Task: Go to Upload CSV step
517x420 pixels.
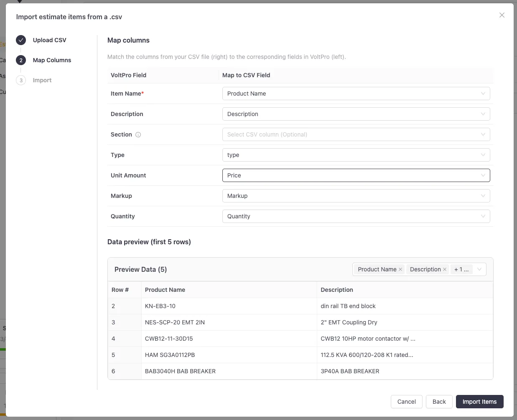Action: [x=49, y=40]
